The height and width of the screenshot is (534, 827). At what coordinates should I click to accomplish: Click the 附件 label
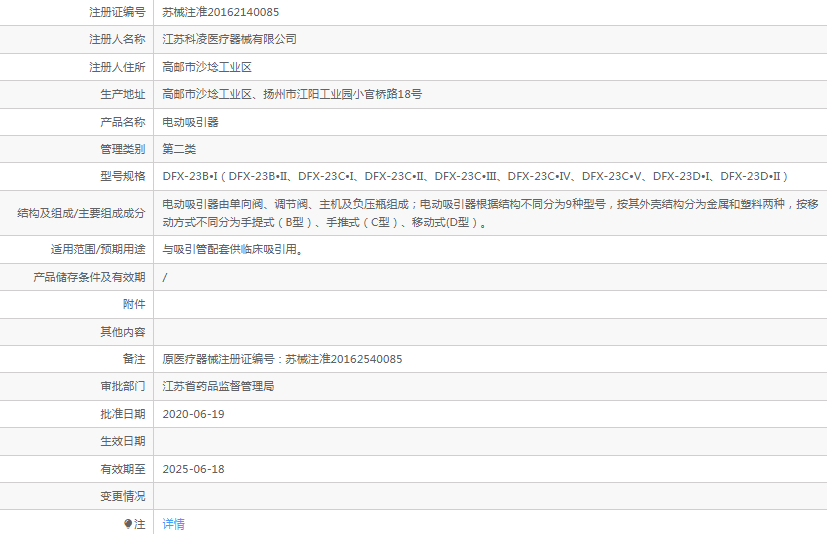(x=134, y=304)
